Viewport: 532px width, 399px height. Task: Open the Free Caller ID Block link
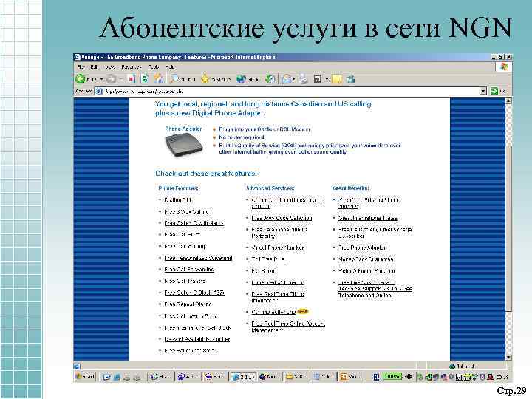[194, 293]
